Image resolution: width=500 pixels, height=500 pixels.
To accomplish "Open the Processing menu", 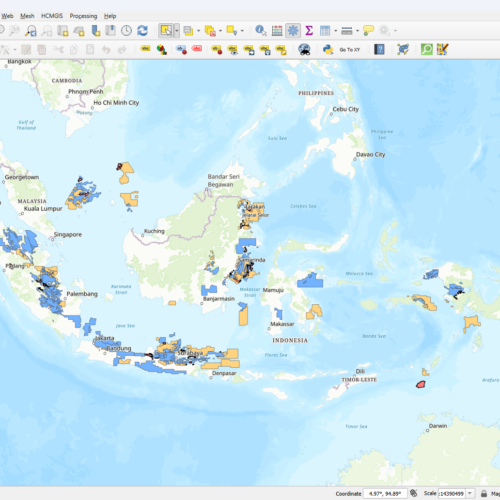I will tap(83, 16).
